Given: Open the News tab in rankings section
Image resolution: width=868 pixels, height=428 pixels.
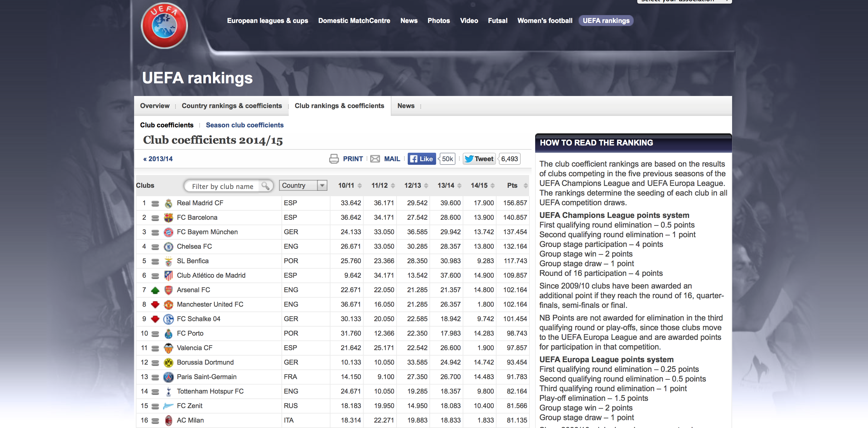Looking at the screenshot, I should click(406, 106).
